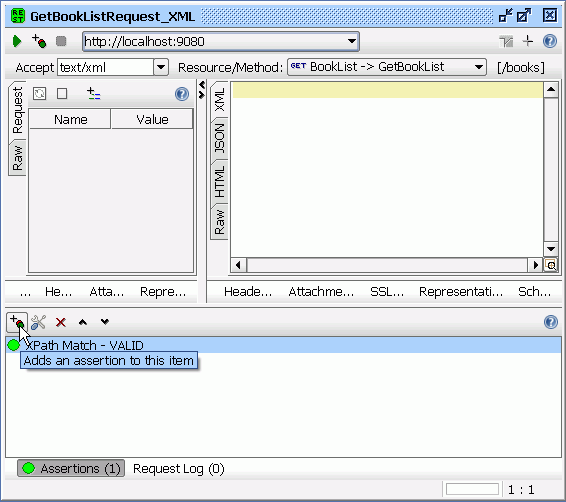The image size is (566, 502).
Task: Open the Accept text/xml dropdown arrow
Action: pyautogui.click(x=161, y=67)
